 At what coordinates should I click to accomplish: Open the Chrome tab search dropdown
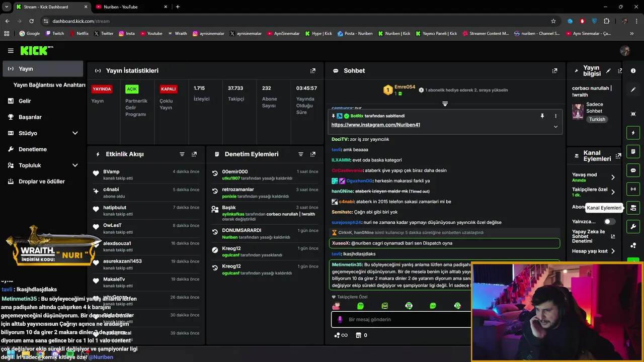pos(7,7)
